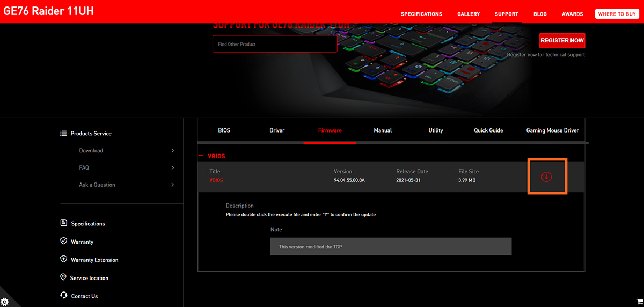Expand Ask a Question chevron
644x307 pixels.
(x=172, y=185)
